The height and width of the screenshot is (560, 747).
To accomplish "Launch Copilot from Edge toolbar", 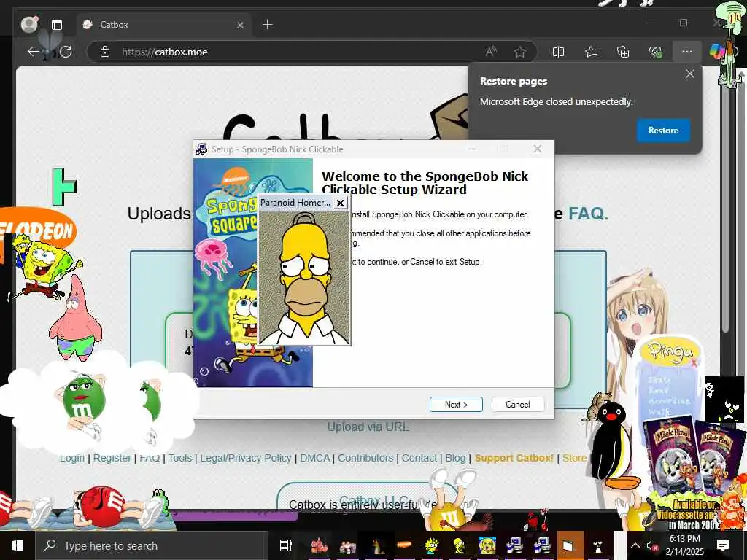I will [716, 52].
